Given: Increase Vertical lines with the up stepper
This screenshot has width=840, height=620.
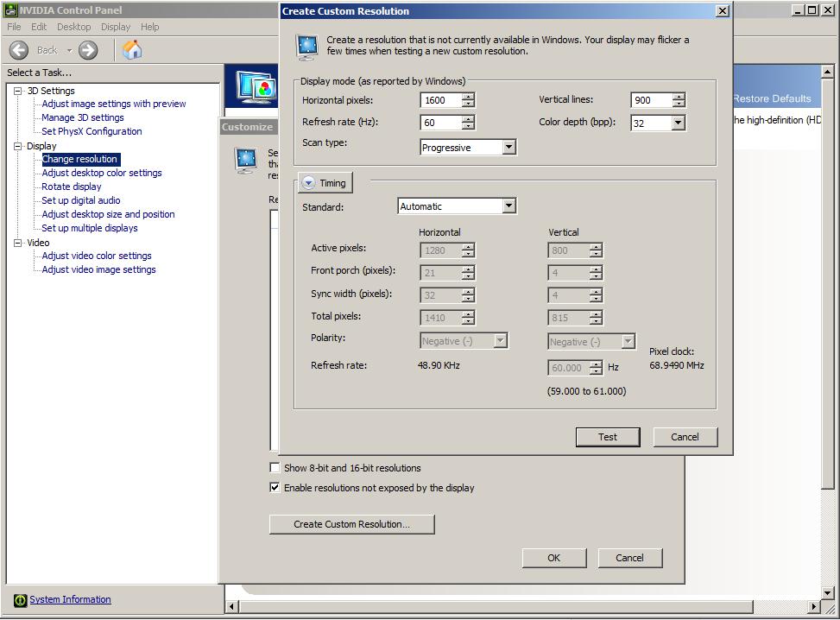Looking at the screenshot, I should tap(679, 96).
